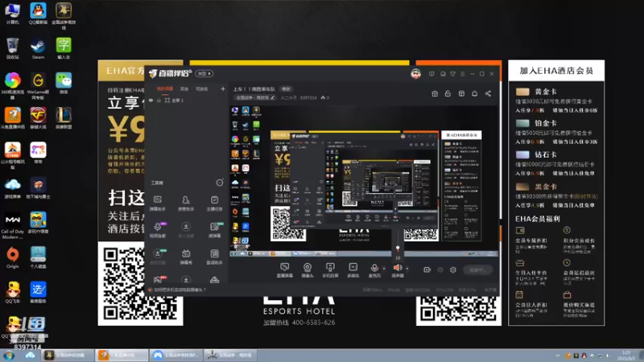Open 歌词助手 tool
The width and height of the screenshot is (644, 362).
[x=214, y=257]
